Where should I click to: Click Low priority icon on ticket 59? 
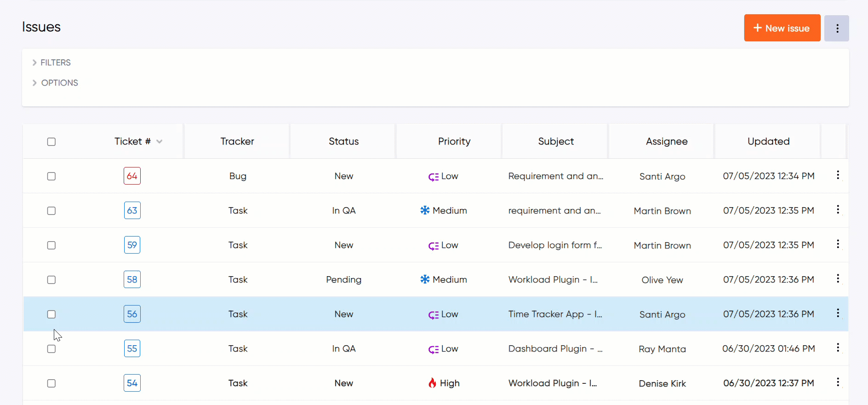pos(433,245)
